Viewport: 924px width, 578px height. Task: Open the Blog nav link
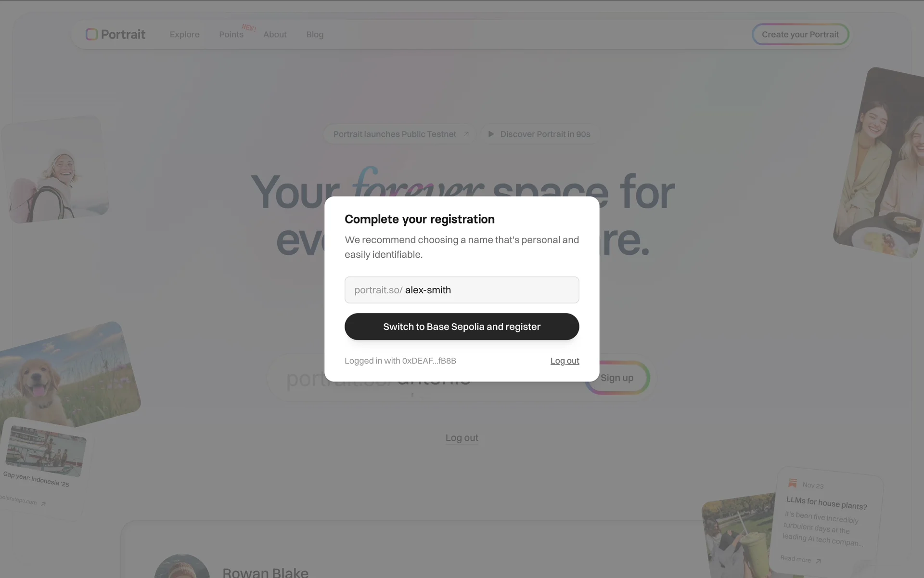(x=315, y=34)
